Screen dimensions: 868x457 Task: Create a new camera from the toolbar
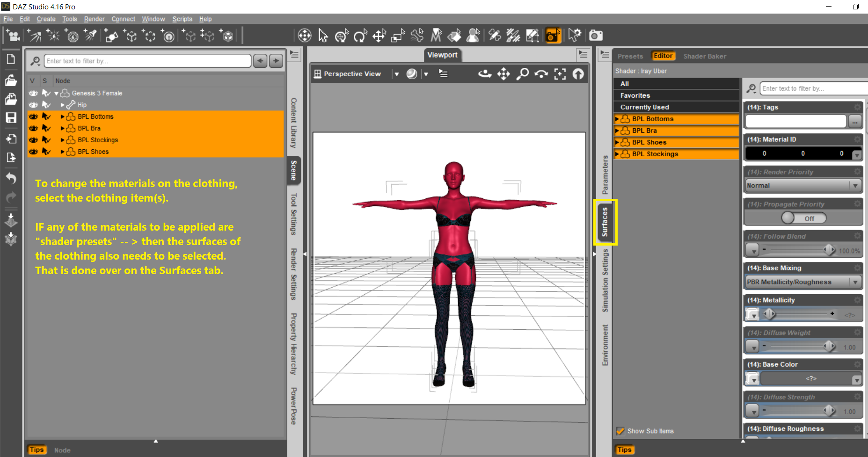click(x=13, y=36)
